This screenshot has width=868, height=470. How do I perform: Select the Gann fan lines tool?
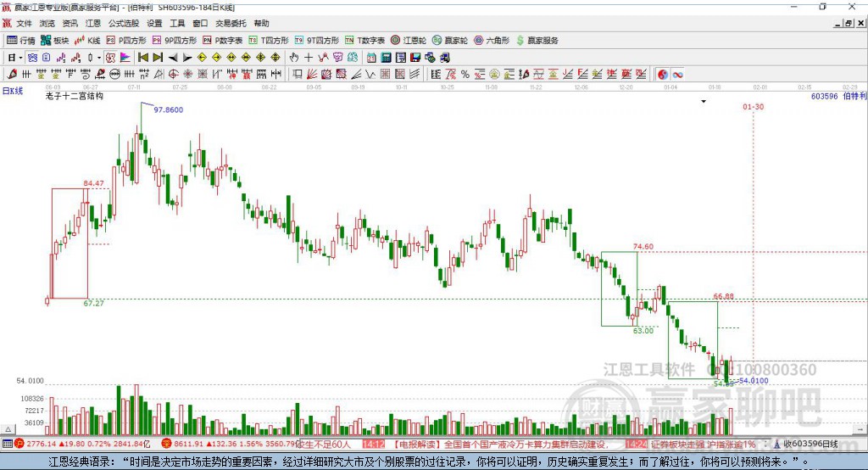coord(312,75)
